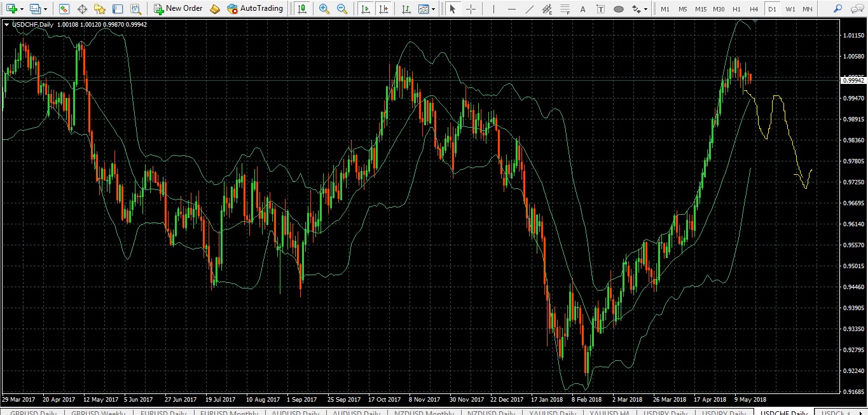This screenshot has width=868, height=415.
Task: Draw a vertical line
Action: click(493, 9)
